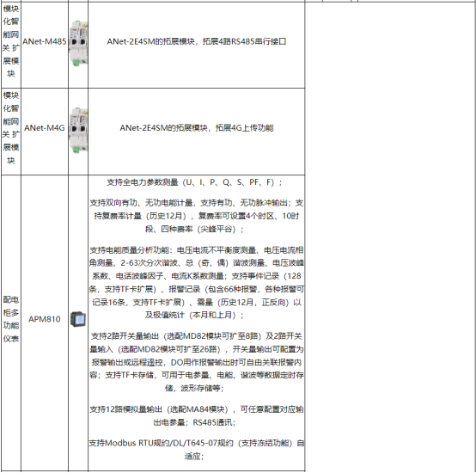Click the ANet-M485 module product image
The height and width of the screenshot is (473, 476).
tap(79, 43)
